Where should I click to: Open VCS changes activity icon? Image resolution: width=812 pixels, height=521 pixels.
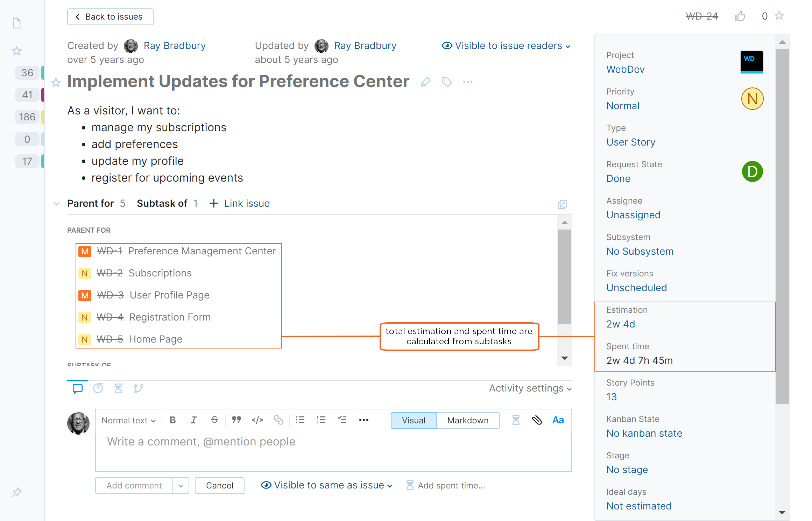(139, 388)
